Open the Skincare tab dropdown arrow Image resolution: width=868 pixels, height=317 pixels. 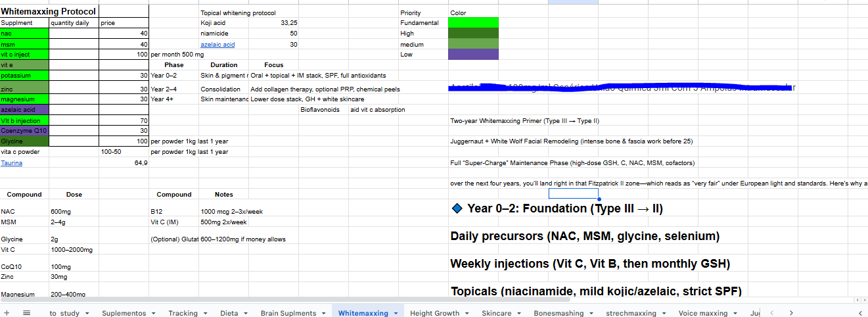click(x=518, y=314)
